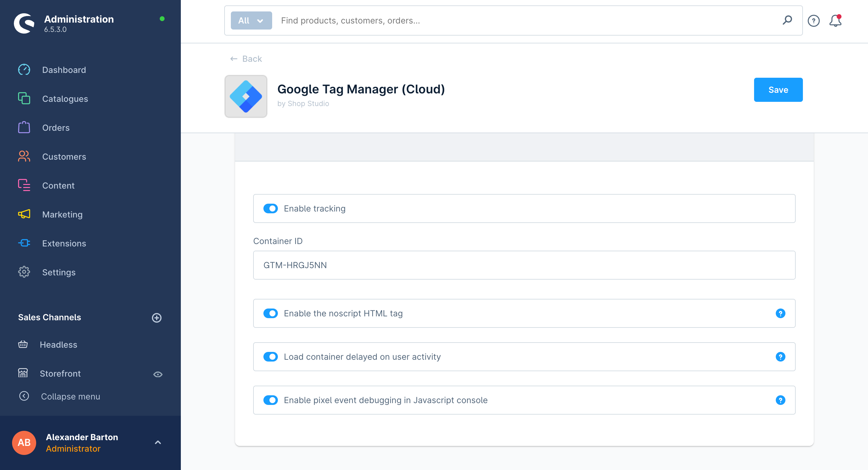Open the All search filter dropdown
Screen dimensions: 868x470
[x=251, y=20]
